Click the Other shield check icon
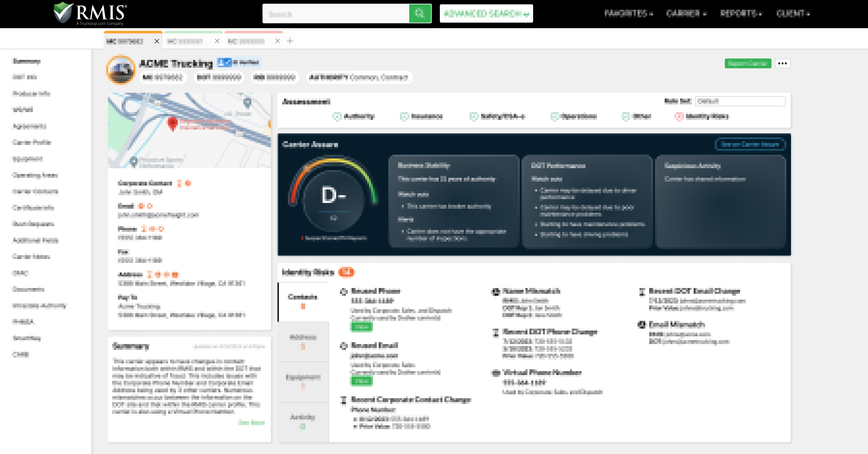 click(x=626, y=117)
